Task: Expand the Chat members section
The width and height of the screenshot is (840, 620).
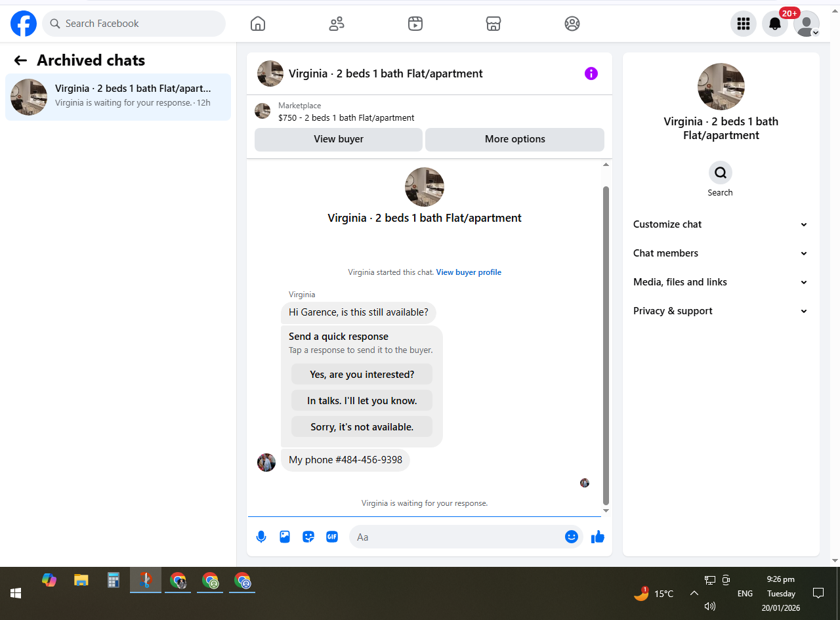Action: point(721,253)
